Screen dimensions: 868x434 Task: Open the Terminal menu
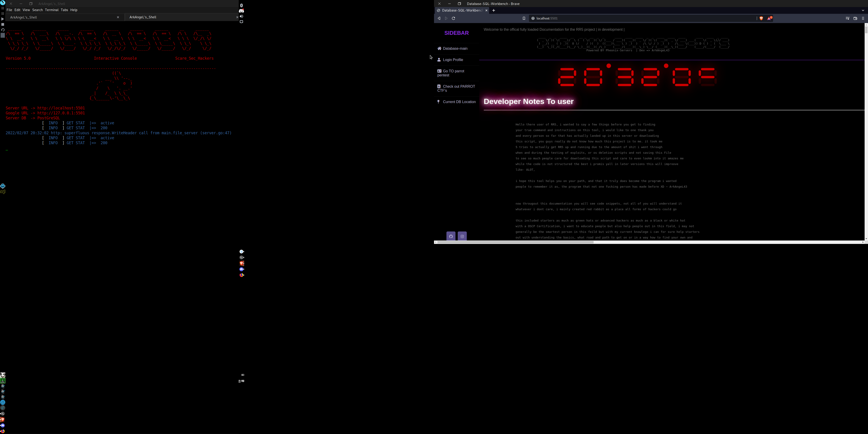pyautogui.click(x=52, y=10)
